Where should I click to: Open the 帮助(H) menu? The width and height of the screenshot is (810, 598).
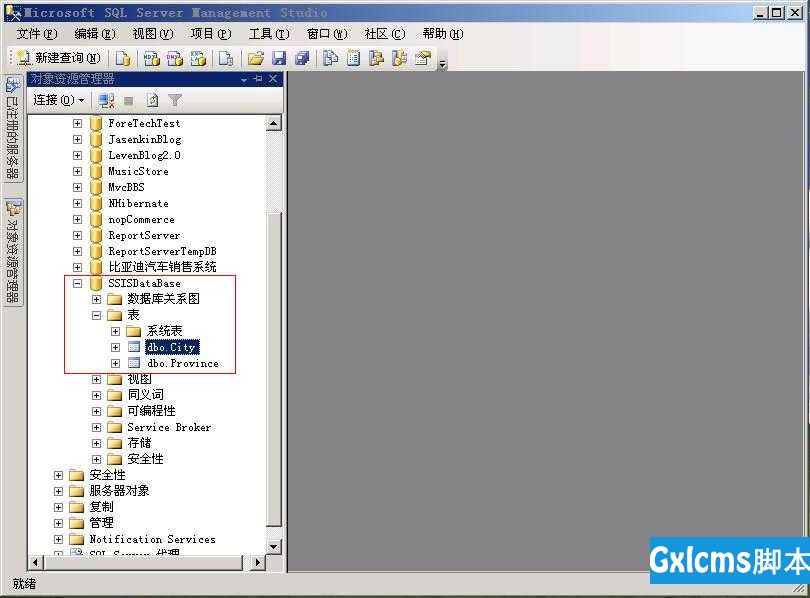[443, 34]
